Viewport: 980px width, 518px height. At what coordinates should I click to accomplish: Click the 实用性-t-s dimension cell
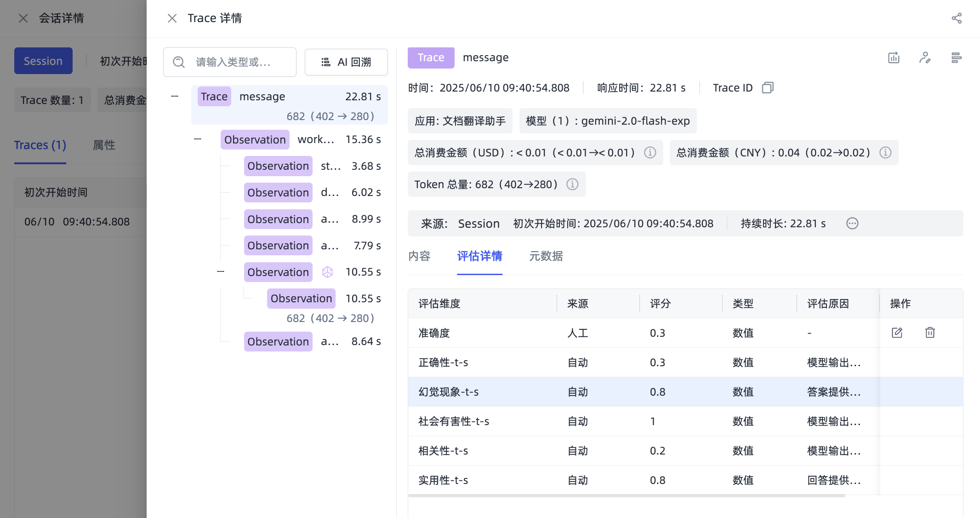pos(443,480)
